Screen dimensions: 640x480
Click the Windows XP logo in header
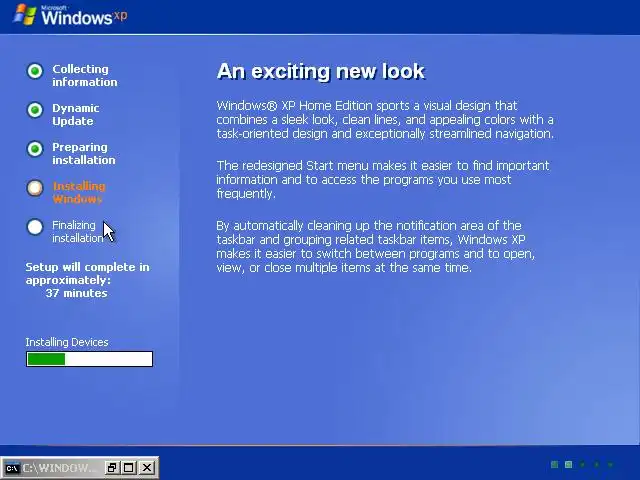(70, 16)
